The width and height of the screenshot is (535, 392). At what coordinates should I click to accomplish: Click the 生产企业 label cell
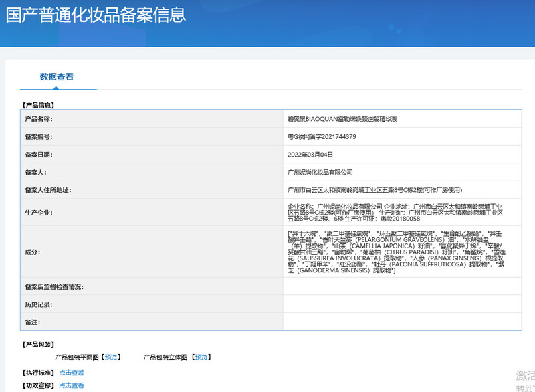[x=152, y=213]
